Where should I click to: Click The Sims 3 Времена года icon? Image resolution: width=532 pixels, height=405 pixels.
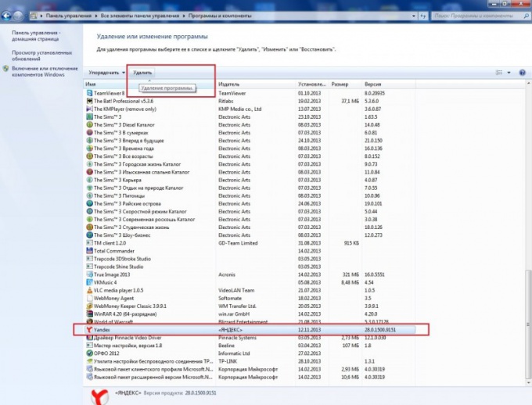pyautogui.click(x=89, y=149)
